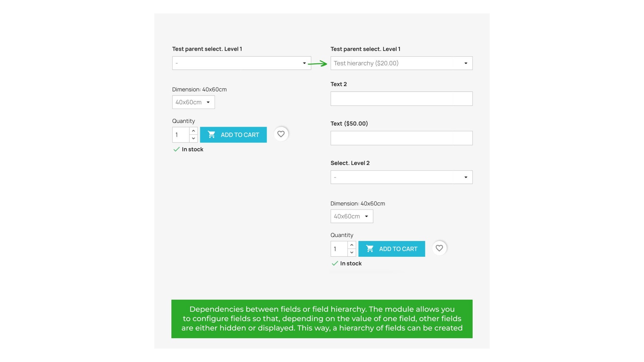Click the cart icon on the right Add to Cart button
Viewport: 644px width, 362px height.
click(370, 249)
